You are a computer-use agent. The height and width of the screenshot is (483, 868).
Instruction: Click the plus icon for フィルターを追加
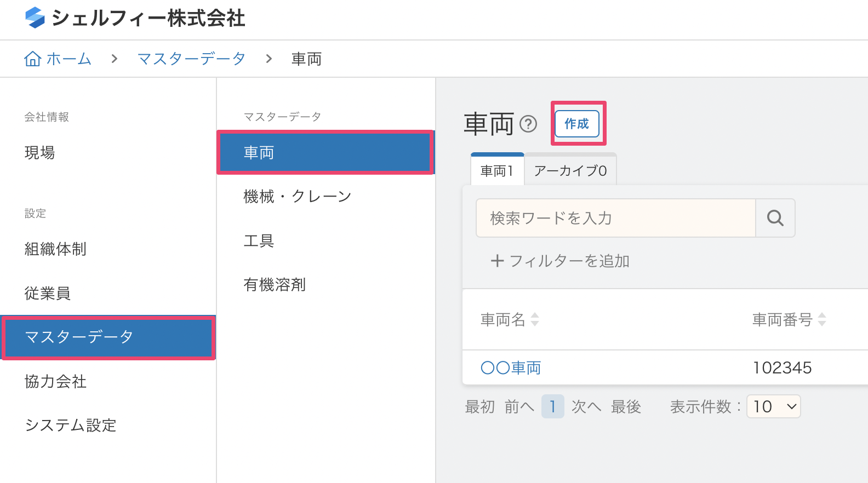pyautogui.click(x=497, y=261)
